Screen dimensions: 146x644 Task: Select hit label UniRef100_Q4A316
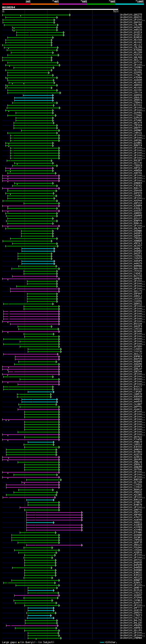(x=131, y=22)
